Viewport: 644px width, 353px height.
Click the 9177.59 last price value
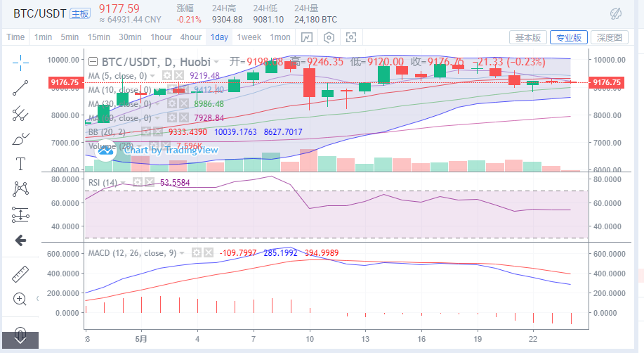[x=119, y=8]
